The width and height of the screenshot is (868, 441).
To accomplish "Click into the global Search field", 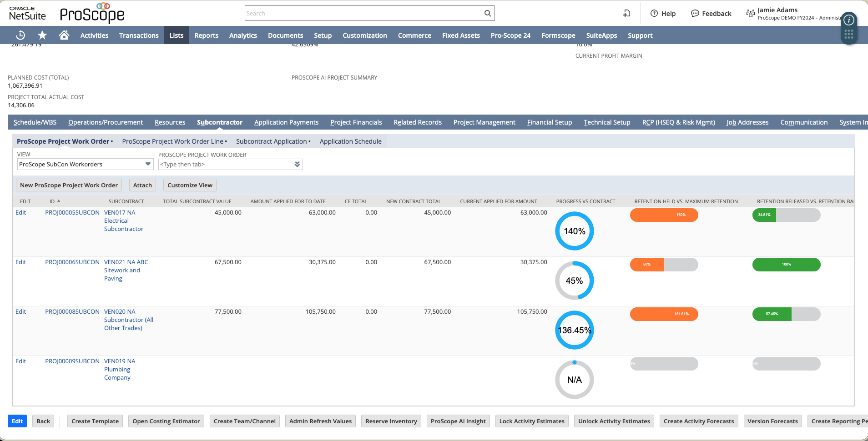I will point(364,13).
